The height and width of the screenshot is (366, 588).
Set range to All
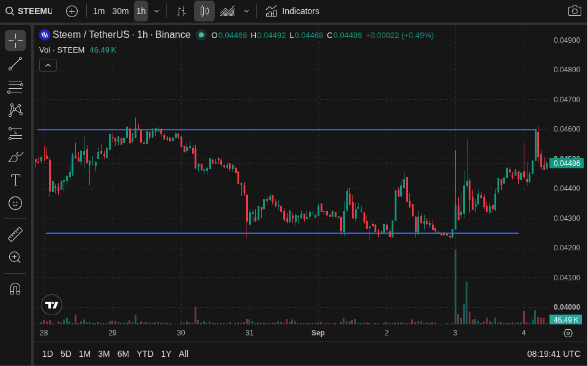click(184, 354)
